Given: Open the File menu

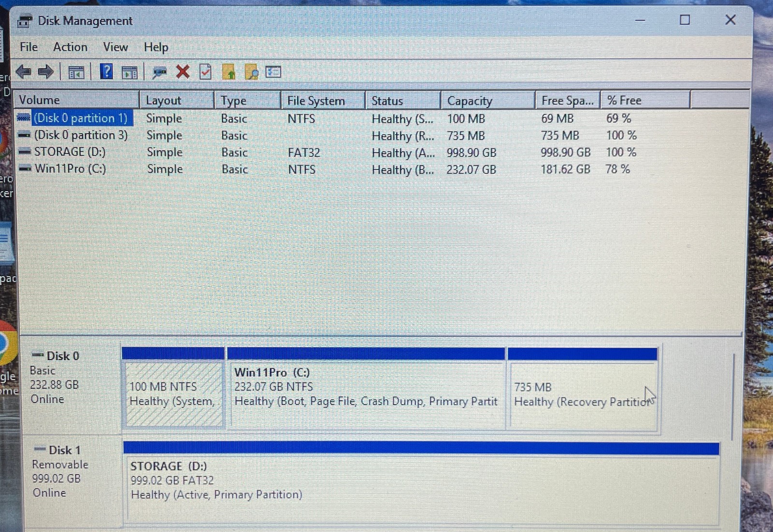Looking at the screenshot, I should tap(29, 47).
